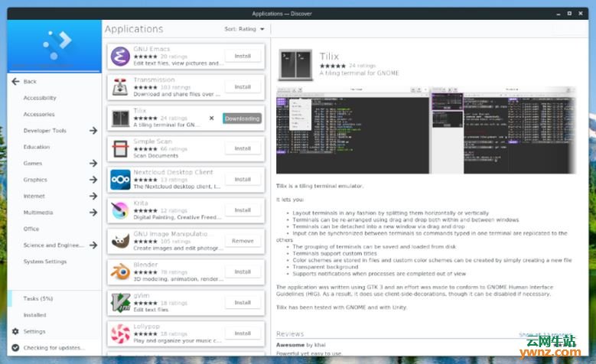Maximize the Discover window

(569, 13)
